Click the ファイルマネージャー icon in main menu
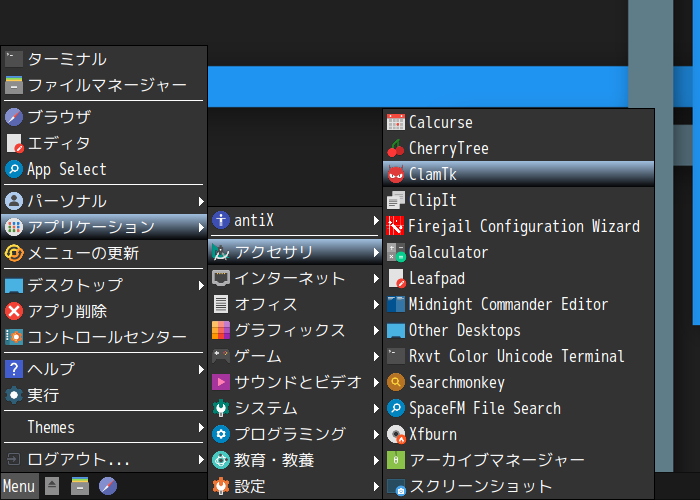This screenshot has height=500, width=700. pyautogui.click(x=14, y=85)
